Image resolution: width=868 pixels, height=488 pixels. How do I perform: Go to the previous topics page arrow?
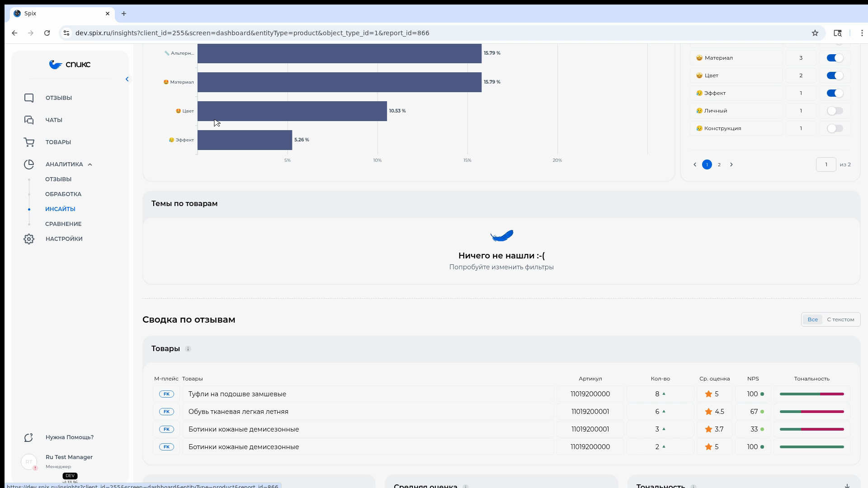click(x=695, y=164)
